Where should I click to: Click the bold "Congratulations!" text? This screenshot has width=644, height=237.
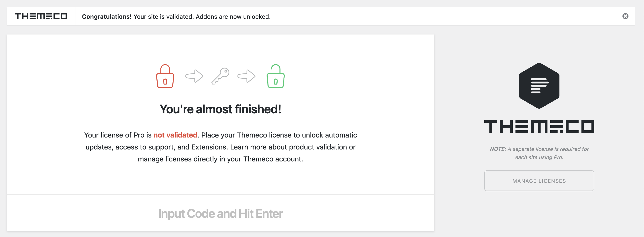click(107, 16)
